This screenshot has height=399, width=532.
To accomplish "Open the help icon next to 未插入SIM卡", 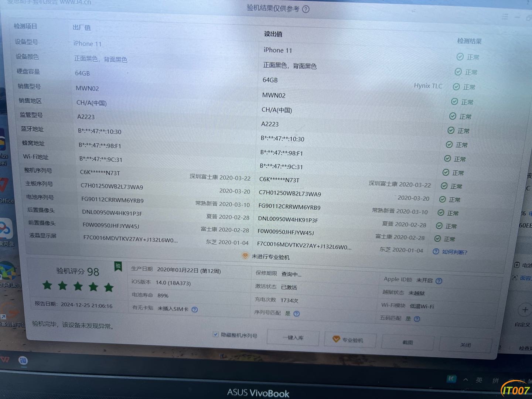I will click(195, 309).
